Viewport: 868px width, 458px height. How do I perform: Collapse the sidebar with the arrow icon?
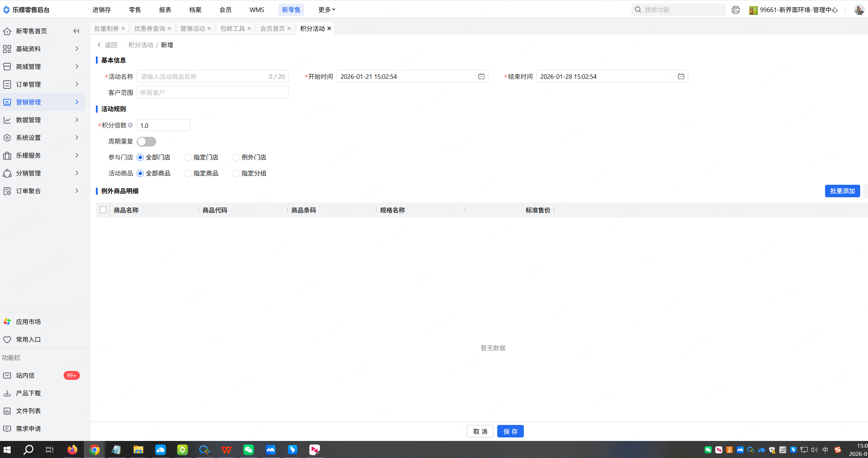76,31
